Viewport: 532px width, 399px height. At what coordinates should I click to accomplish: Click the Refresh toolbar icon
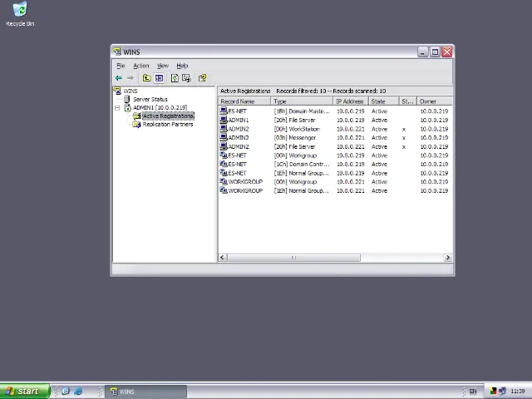click(x=175, y=78)
